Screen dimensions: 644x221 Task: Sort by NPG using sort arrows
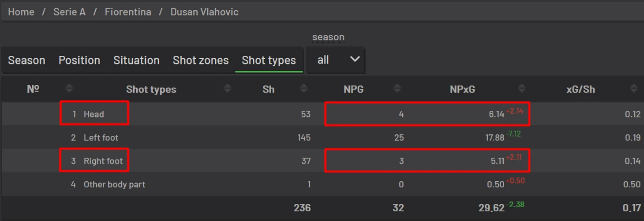click(x=397, y=89)
